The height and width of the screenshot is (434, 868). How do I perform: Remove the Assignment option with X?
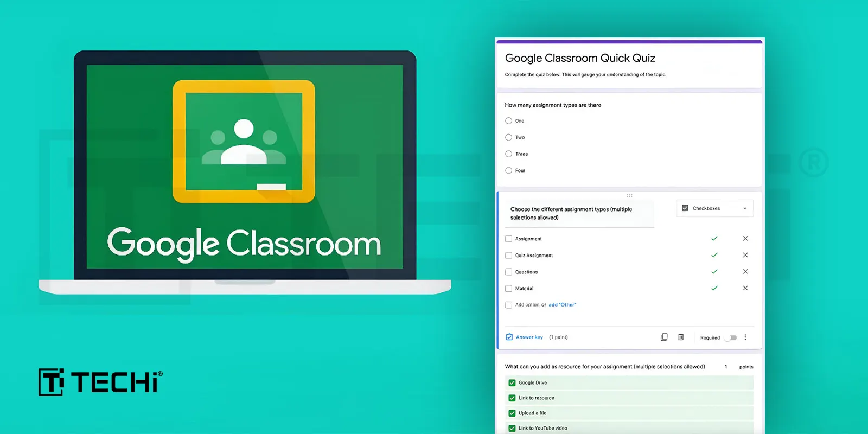tap(745, 239)
